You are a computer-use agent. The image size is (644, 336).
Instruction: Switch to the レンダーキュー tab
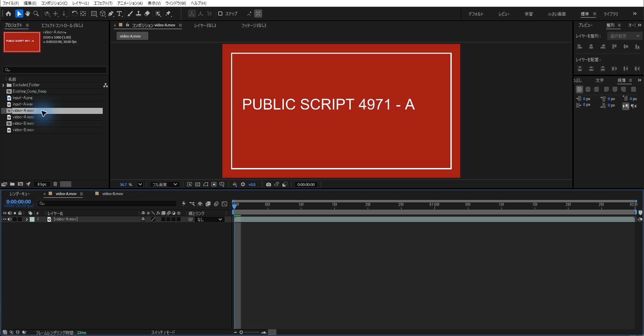[20, 194]
